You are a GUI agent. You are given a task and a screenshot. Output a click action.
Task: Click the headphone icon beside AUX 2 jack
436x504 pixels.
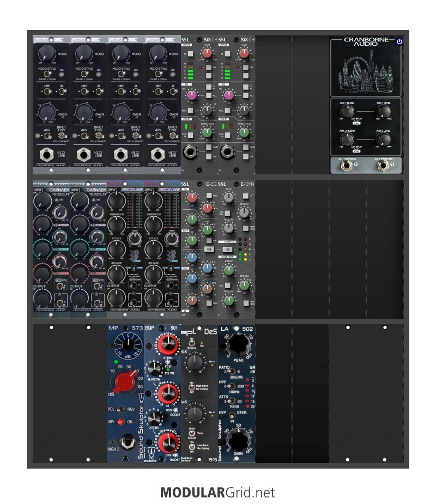coord(392,165)
